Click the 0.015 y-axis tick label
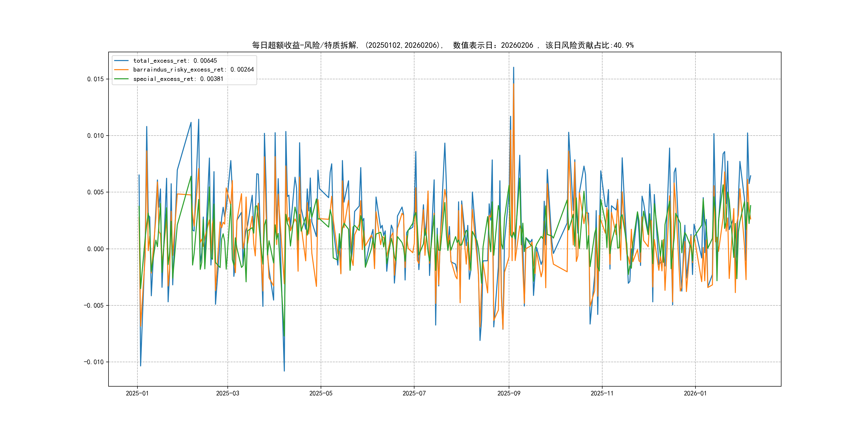This screenshot has width=868, height=434. (95, 79)
